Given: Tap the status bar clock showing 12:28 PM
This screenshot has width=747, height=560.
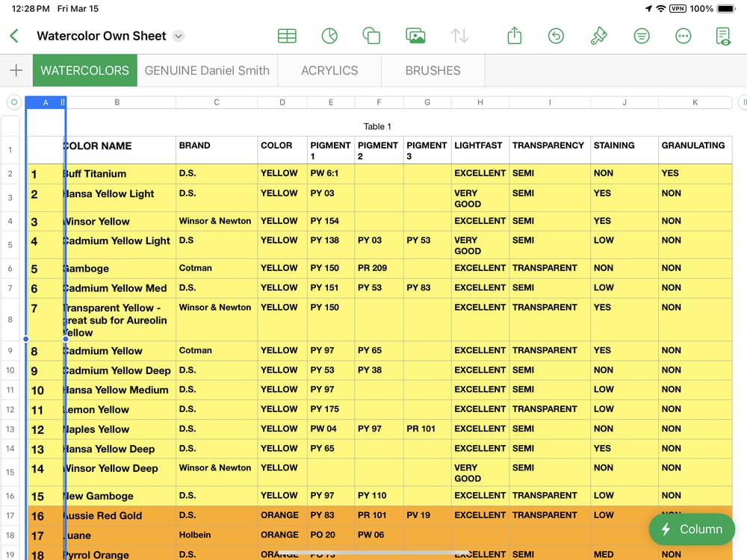Looking at the screenshot, I should 31,8.
